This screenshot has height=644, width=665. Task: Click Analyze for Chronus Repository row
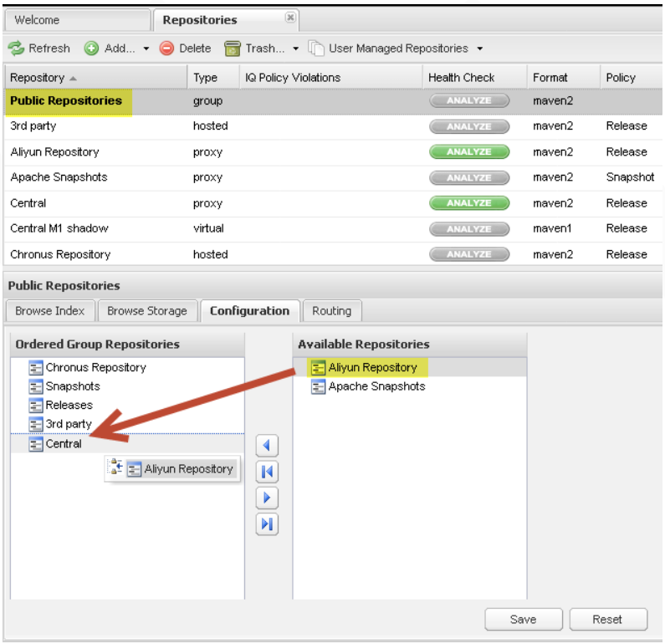469,254
